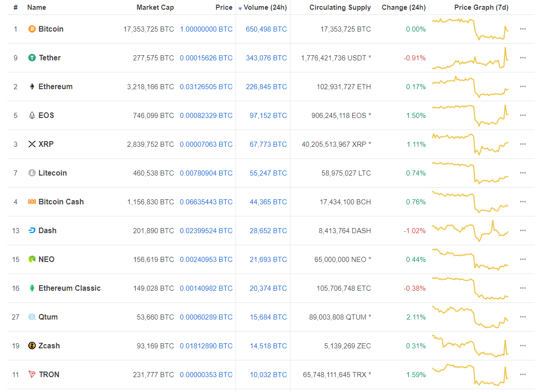538x392 pixels.
Task: Click Bitcoin Cash price 0.06635443 BTC
Action: [206, 202]
